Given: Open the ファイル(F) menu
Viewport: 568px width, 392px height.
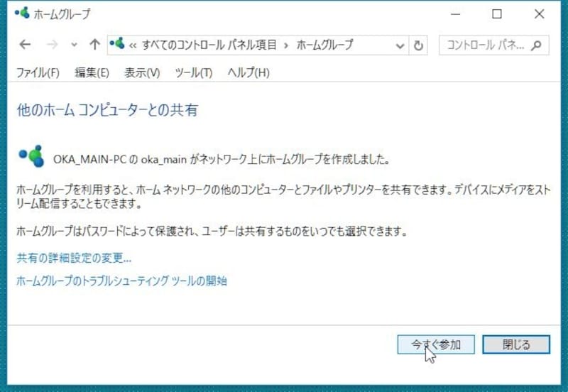Looking at the screenshot, I should [38, 72].
